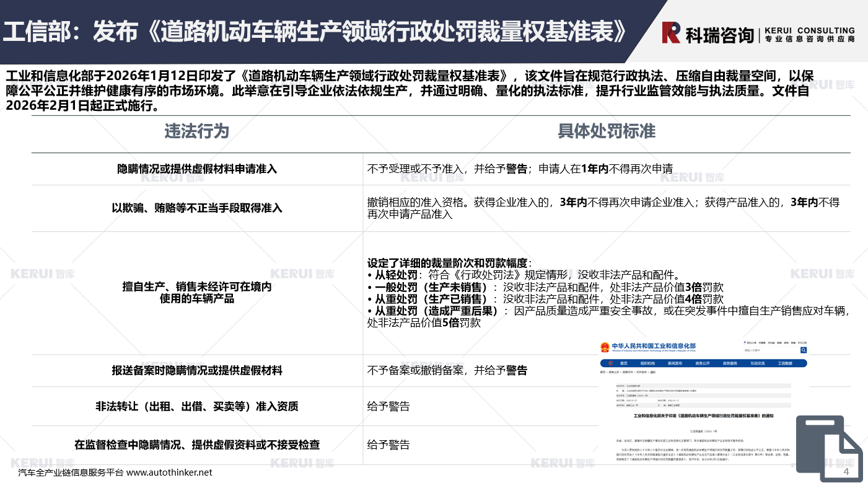Click the 违法行为 column header

196,131
